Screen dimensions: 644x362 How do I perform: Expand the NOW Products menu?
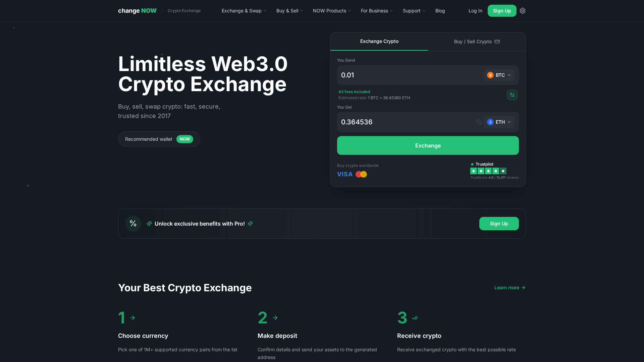(x=332, y=11)
